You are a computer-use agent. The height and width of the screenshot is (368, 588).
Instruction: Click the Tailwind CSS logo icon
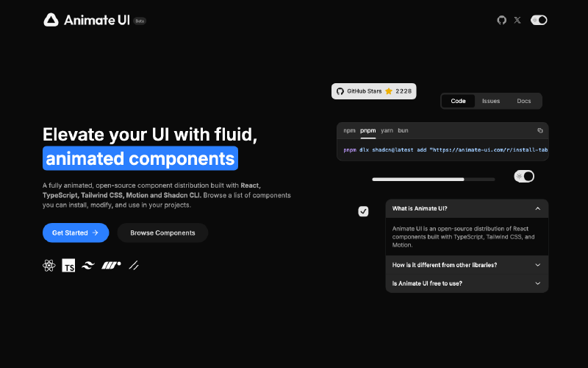89,266
